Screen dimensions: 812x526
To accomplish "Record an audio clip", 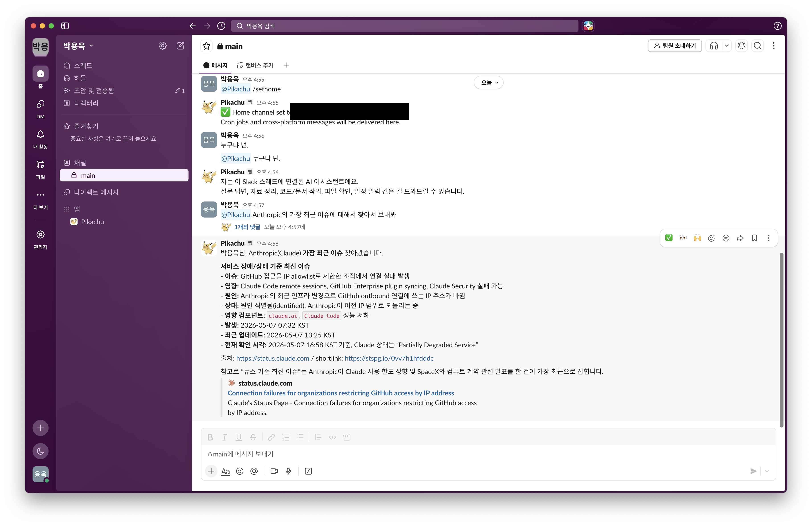I will click(x=288, y=471).
